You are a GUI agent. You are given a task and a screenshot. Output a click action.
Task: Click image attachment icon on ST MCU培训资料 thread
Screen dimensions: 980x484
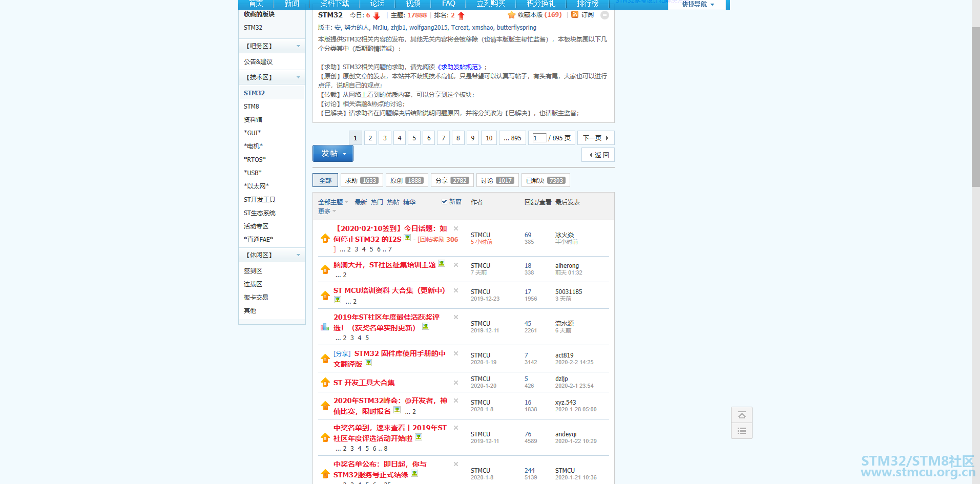click(338, 300)
